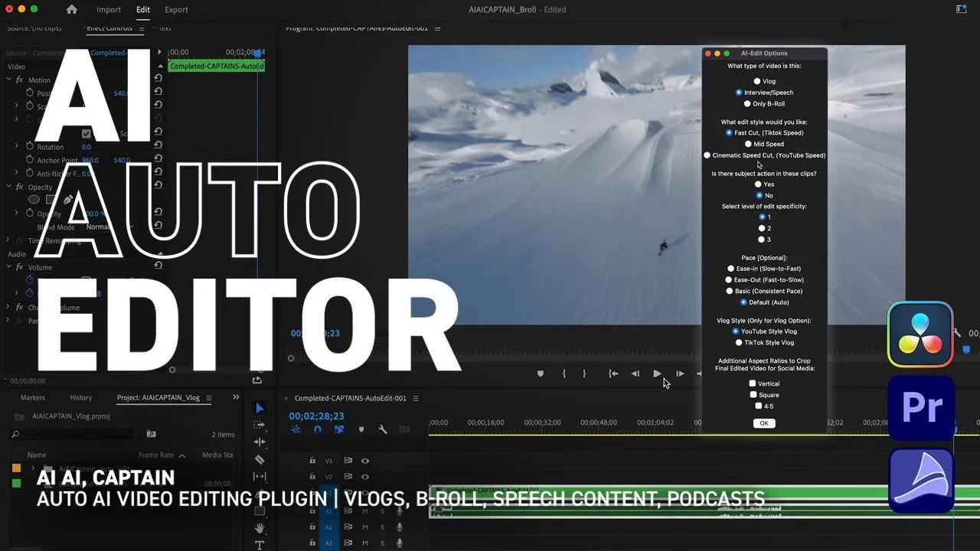
Task: Enable voice-over record on track A3
Action: tap(399, 543)
